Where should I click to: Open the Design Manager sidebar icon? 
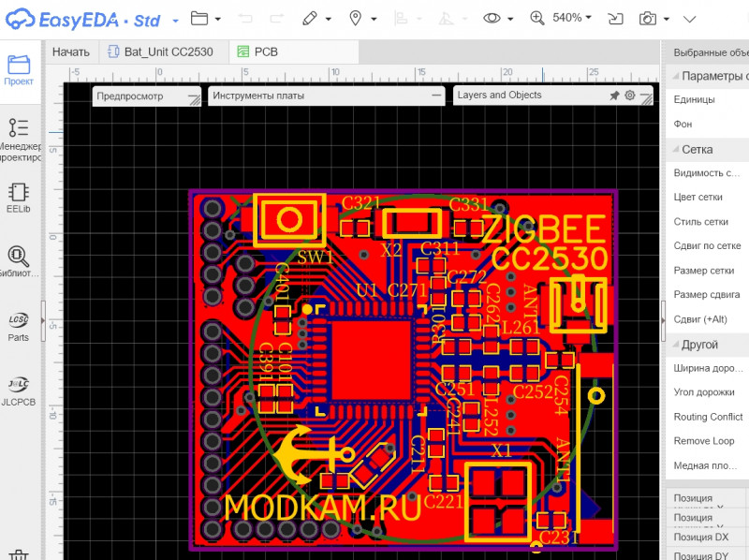tap(19, 137)
